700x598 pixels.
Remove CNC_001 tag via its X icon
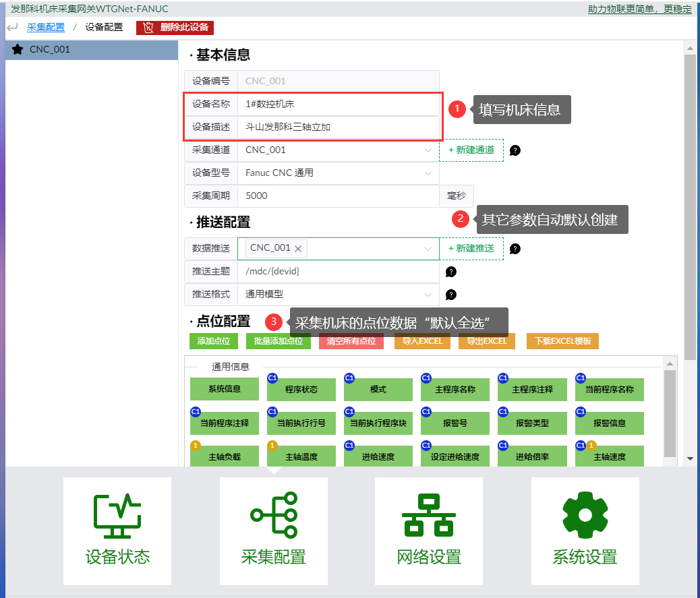tap(298, 249)
